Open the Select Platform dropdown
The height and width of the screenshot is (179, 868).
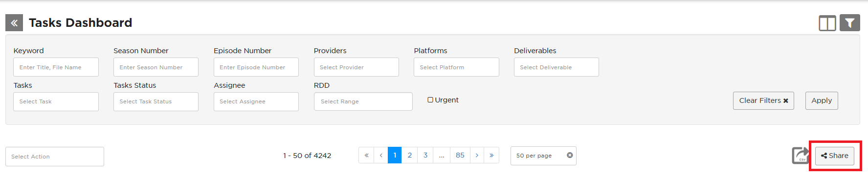(x=456, y=67)
